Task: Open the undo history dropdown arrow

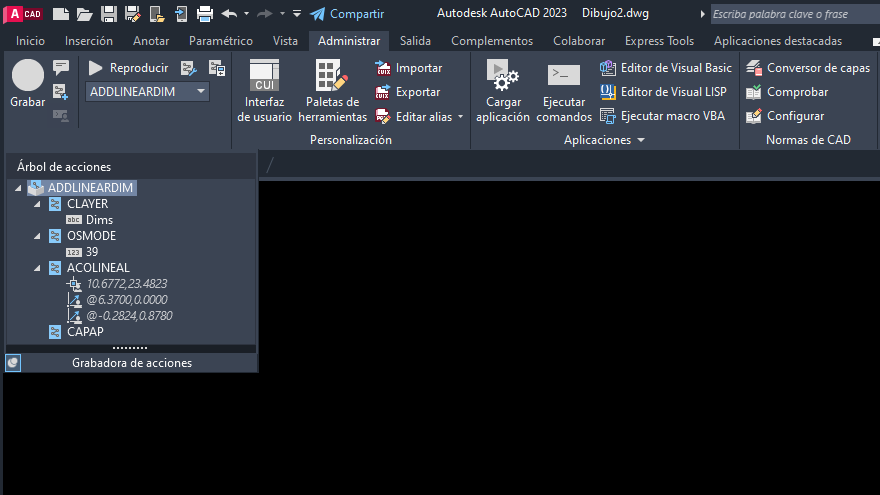Action: coord(246,13)
